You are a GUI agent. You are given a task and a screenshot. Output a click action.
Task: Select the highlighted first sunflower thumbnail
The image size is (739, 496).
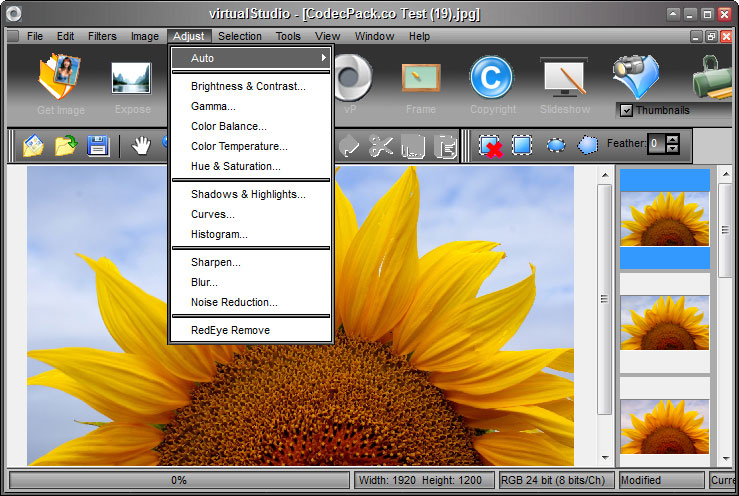pyautogui.click(x=665, y=219)
